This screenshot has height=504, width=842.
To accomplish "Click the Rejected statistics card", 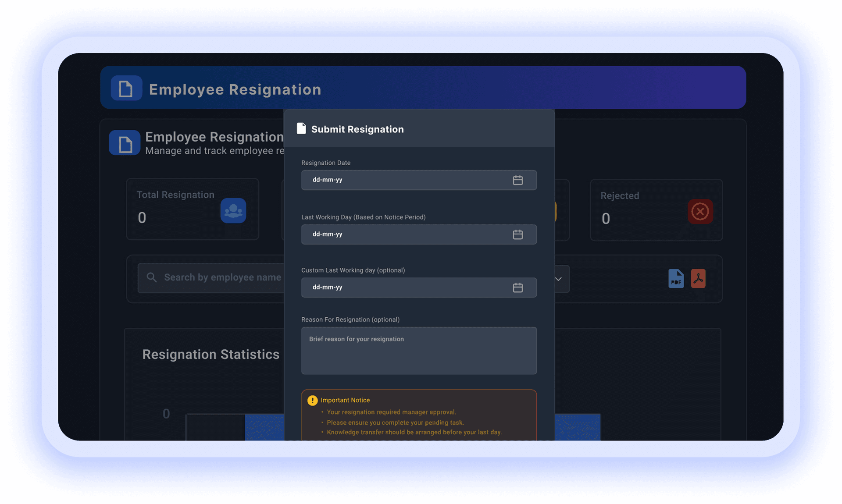I will pyautogui.click(x=656, y=209).
